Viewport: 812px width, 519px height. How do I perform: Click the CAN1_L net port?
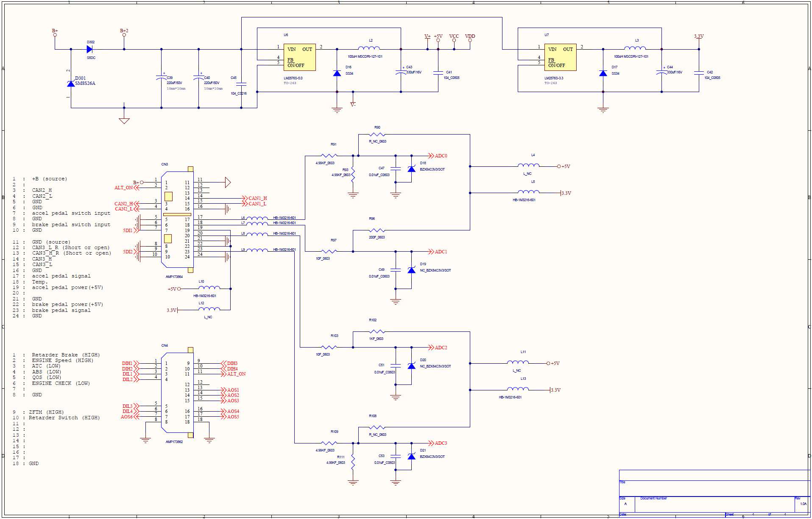[x=254, y=204]
